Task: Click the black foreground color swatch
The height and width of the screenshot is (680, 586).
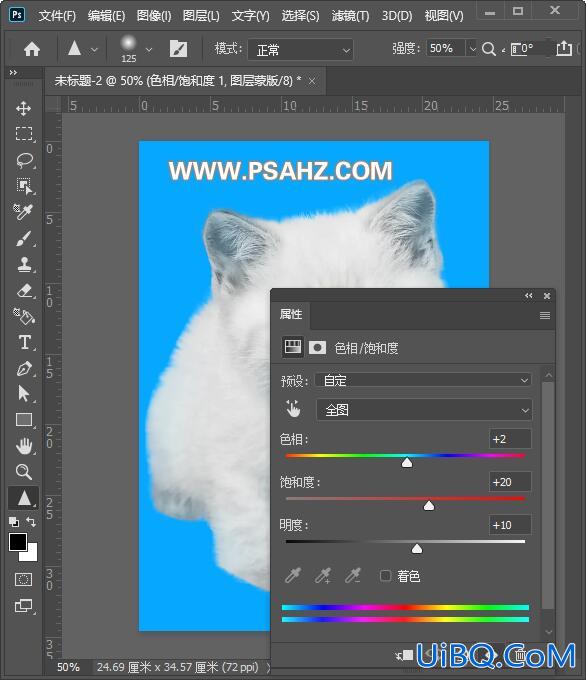Action: (x=17, y=542)
